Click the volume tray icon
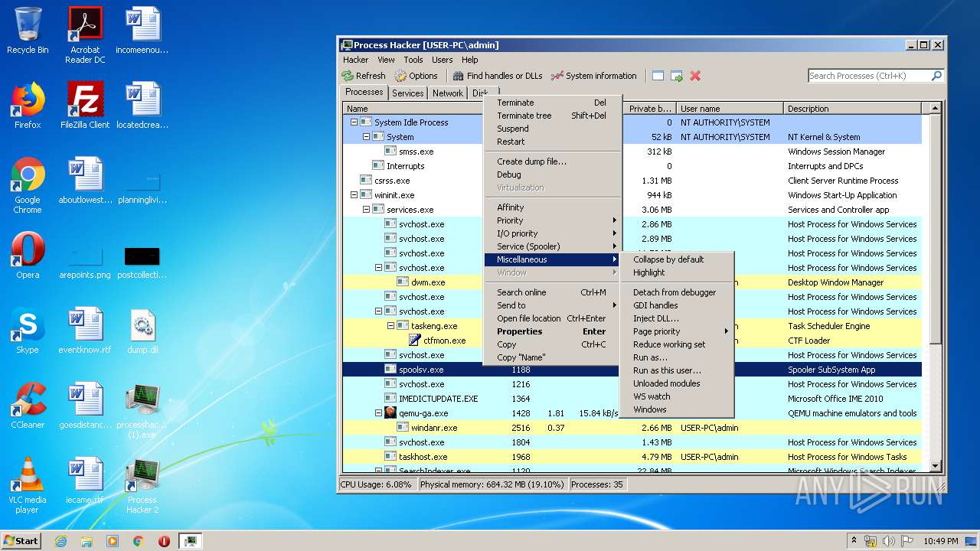The image size is (980, 551). pyautogui.click(x=888, y=541)
